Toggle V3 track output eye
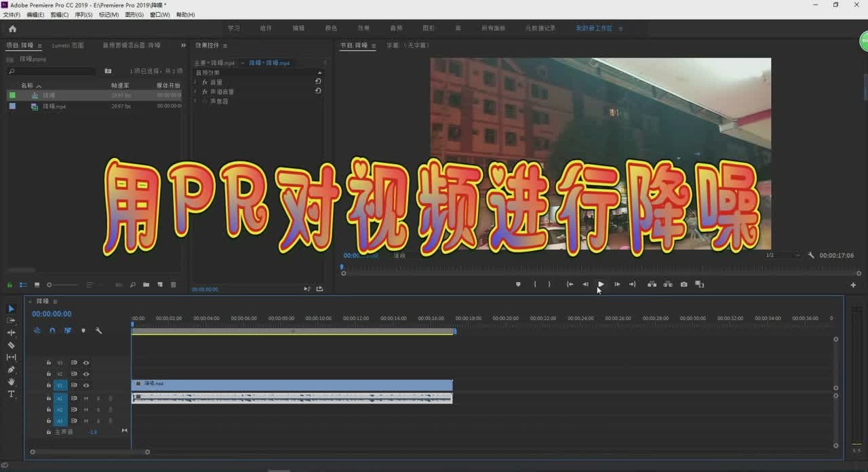Image resolution: width=868 pixels, height=472 pixels. pos(86,363)
